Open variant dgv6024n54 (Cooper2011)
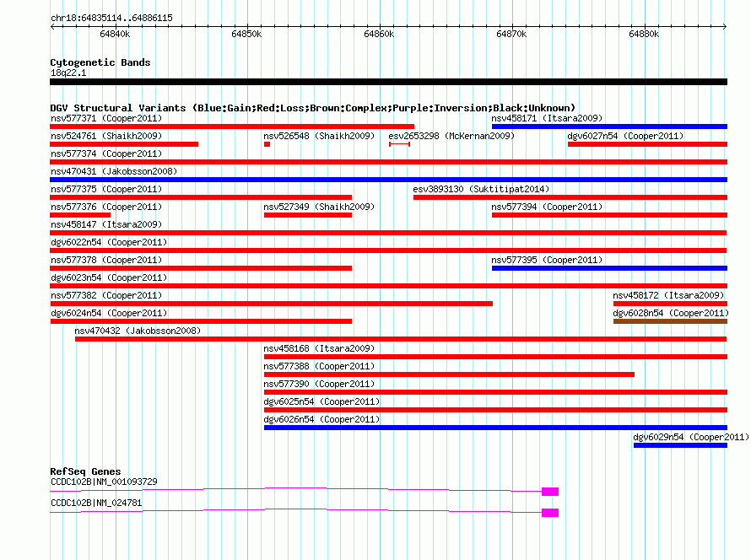 (109, 313)
